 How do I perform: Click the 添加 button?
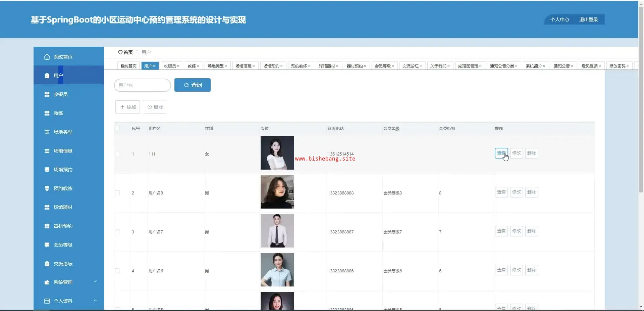click(128, 107)
